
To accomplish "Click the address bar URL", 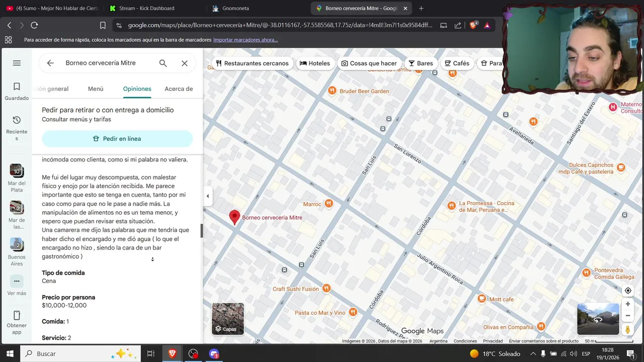I will click(x=280, y=25).
